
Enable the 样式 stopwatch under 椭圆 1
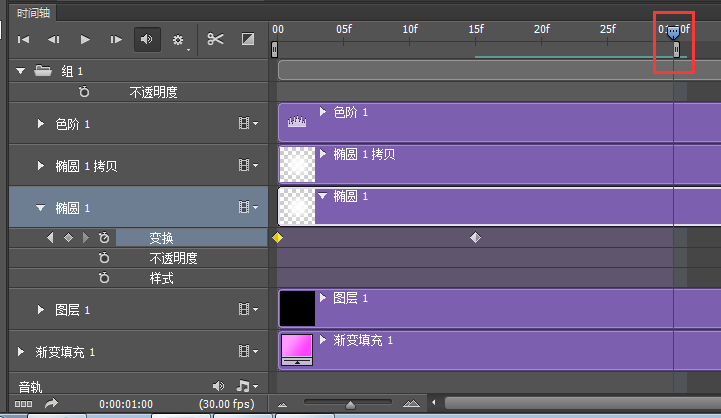(103, 277)
